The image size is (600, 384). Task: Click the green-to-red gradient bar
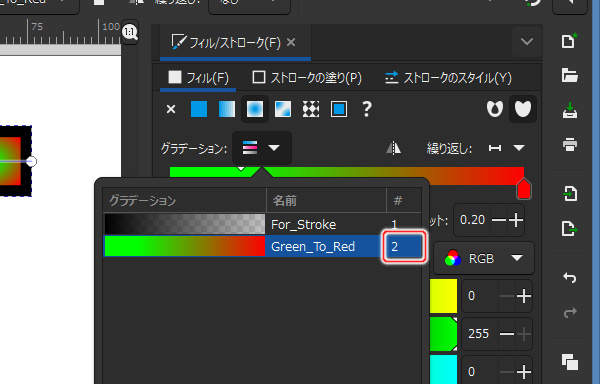coord(347,172)
